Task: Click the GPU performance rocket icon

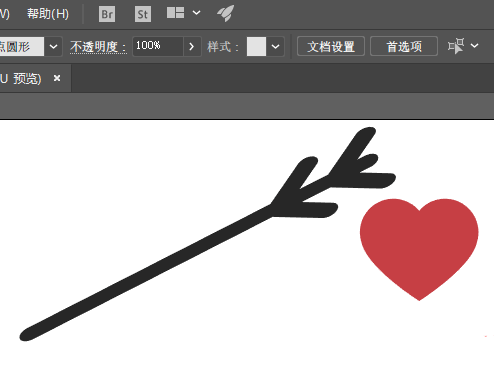Action: pyautogui.click(x=226, y=13)
